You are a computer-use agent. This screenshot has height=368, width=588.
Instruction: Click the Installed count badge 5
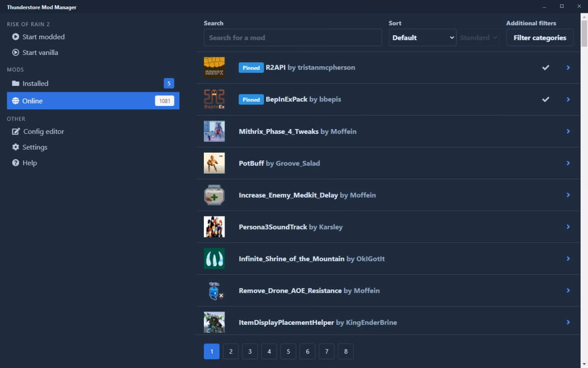169,83
